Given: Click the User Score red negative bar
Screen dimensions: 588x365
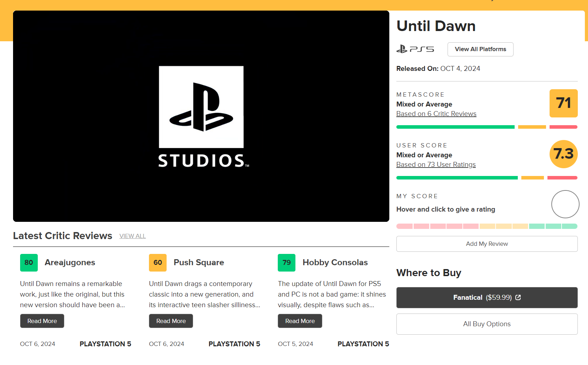Looking at the screenshot, I should click(562, 178).
